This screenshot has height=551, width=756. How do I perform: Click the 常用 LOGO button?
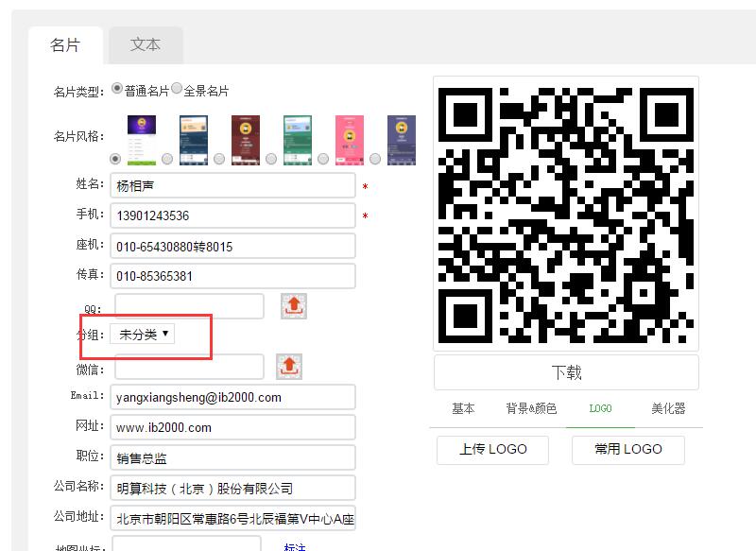[627, 449]
